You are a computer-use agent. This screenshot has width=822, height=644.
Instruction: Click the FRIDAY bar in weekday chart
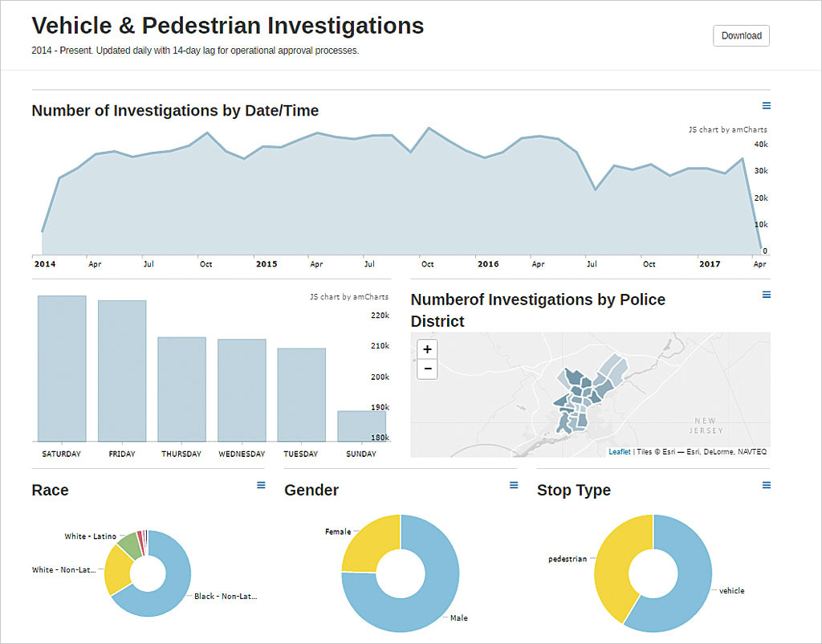(x=122, y=370)
